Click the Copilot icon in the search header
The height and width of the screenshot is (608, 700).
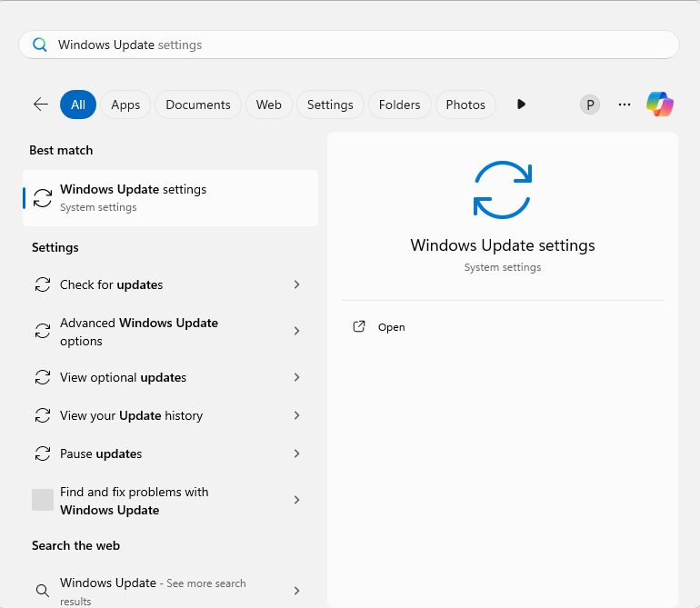pos(660,105)
